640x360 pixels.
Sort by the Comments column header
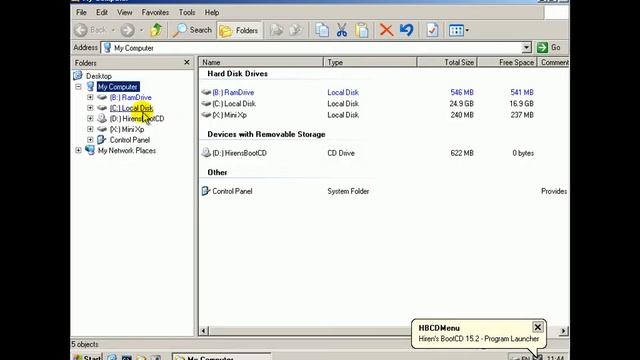point(553,62)
